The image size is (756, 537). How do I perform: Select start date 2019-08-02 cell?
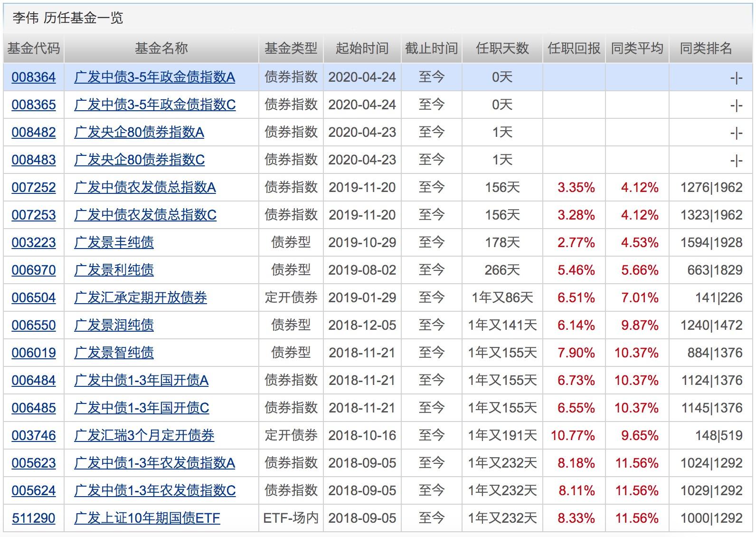(x=362, y=270)
